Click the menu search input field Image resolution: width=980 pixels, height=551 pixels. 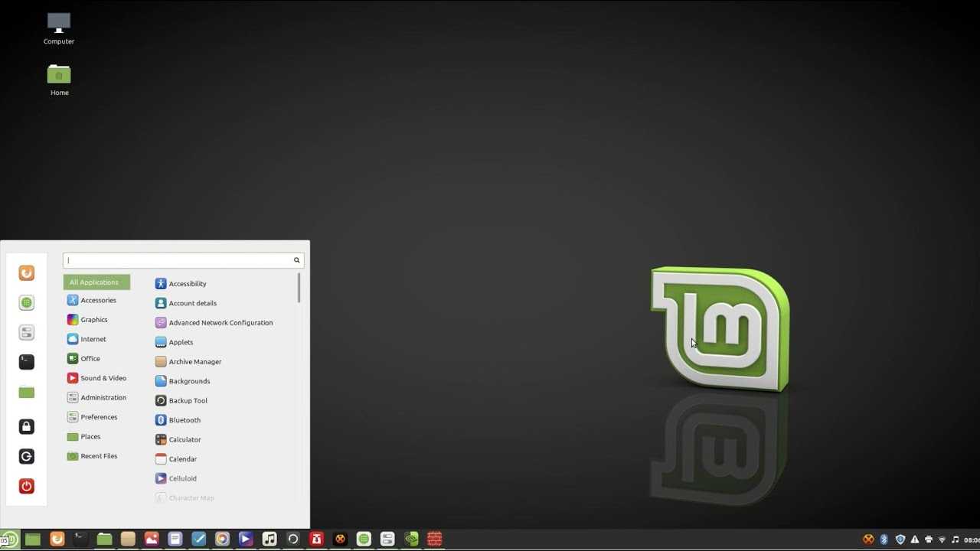coord(178,260)
